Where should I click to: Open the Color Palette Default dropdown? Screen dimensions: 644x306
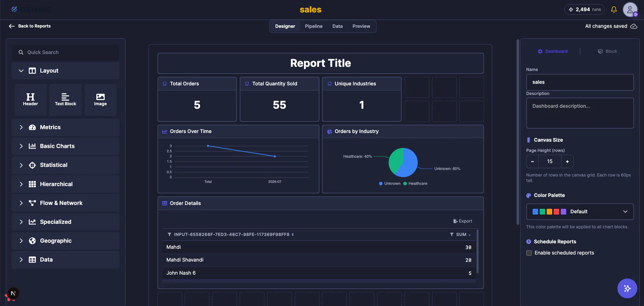[580, 212]
